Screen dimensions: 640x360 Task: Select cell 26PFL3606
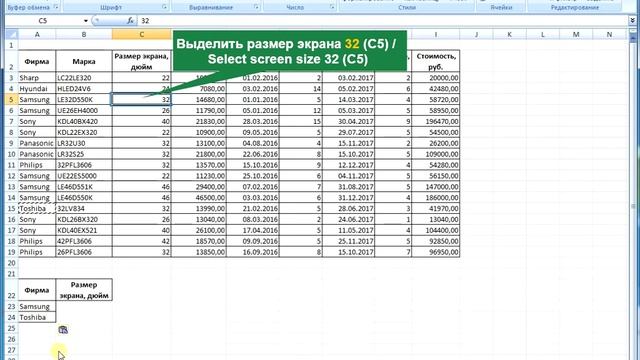(x=84, y=252)
